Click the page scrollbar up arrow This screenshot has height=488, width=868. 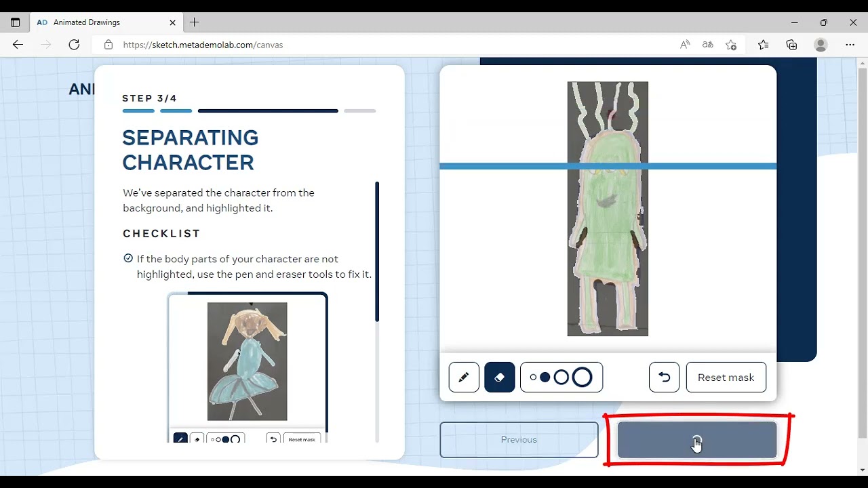coord(862,62)
